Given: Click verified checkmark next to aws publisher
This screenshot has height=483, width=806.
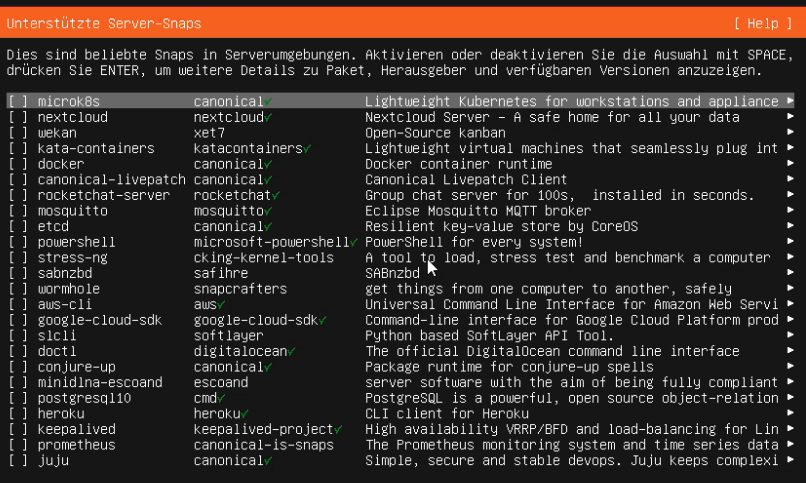Looking at the screenshot, I should pyautogui.click(x=221, y=305).
